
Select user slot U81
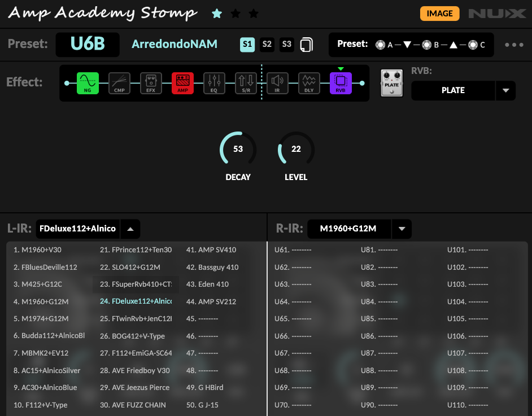pyautogui.click(x=379, y=250)
